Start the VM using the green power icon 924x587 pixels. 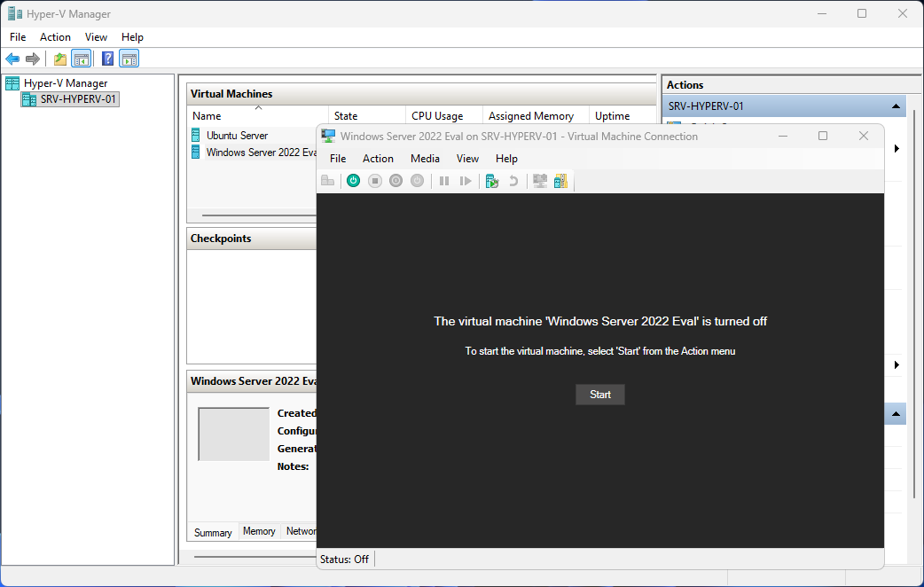click(x=353, y=180)
